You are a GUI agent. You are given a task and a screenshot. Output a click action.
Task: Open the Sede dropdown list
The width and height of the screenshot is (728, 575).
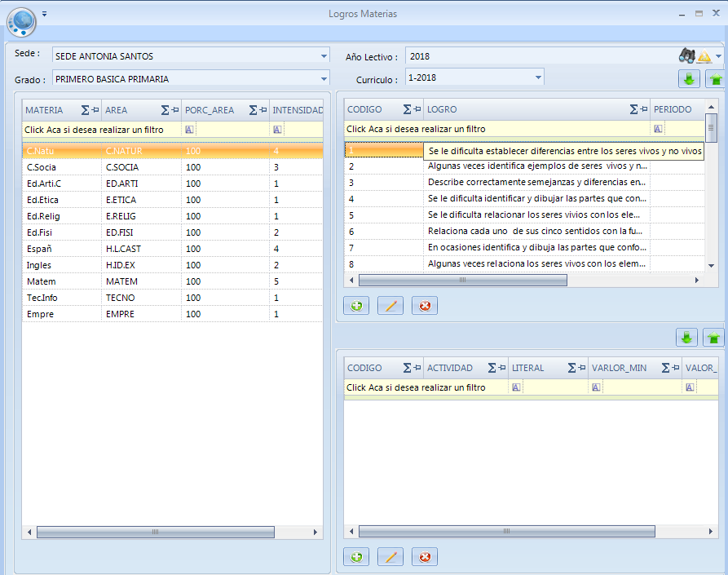click(x=324, y=56)
